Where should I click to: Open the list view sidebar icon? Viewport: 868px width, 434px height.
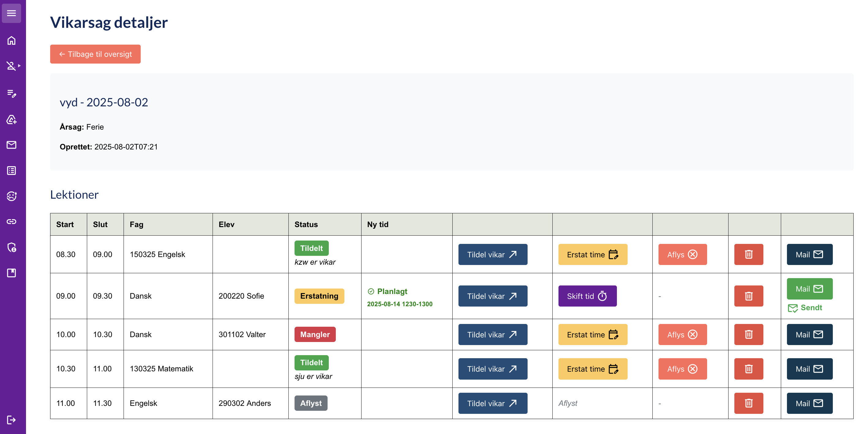11,170
